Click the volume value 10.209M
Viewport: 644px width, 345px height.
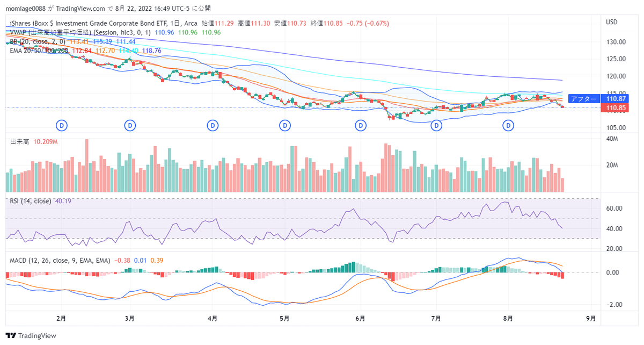[x=46, y=142]
